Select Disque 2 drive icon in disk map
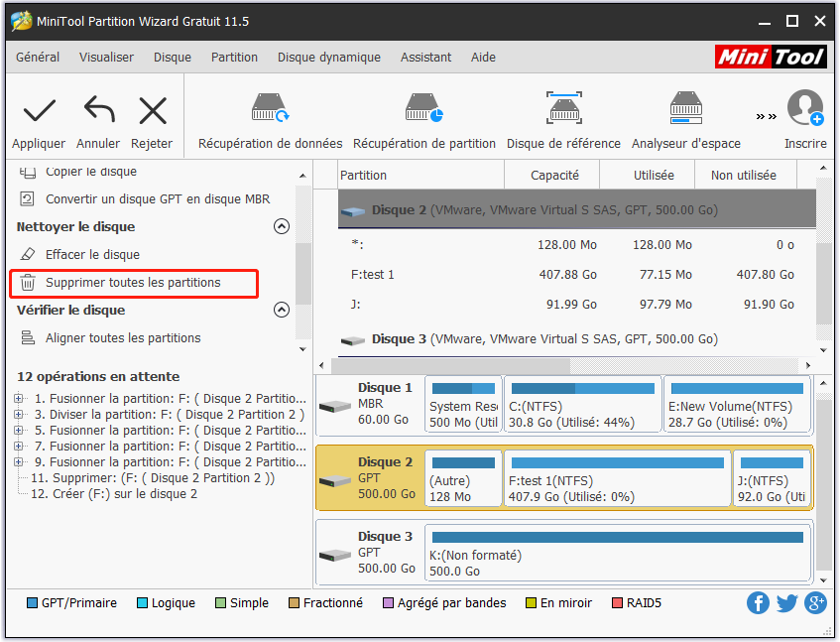This screenshot has width=840, height=642. [x=335, y=481]
